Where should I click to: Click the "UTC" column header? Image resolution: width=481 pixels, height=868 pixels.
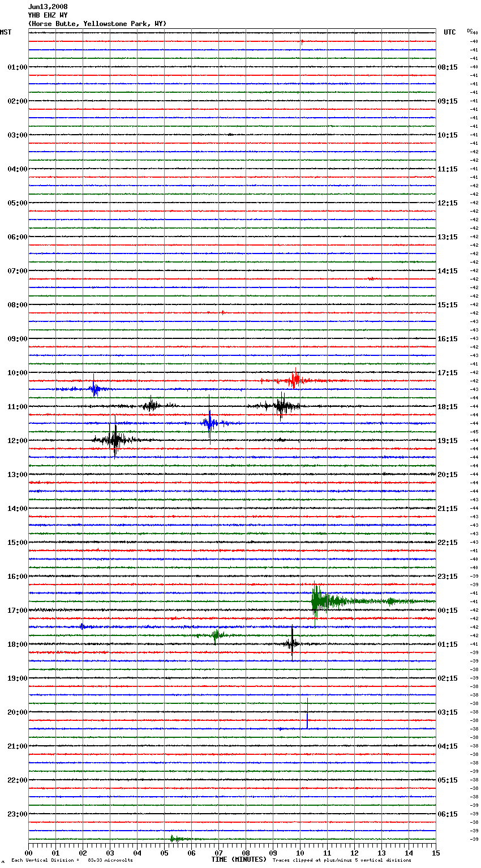click(450, 32)
